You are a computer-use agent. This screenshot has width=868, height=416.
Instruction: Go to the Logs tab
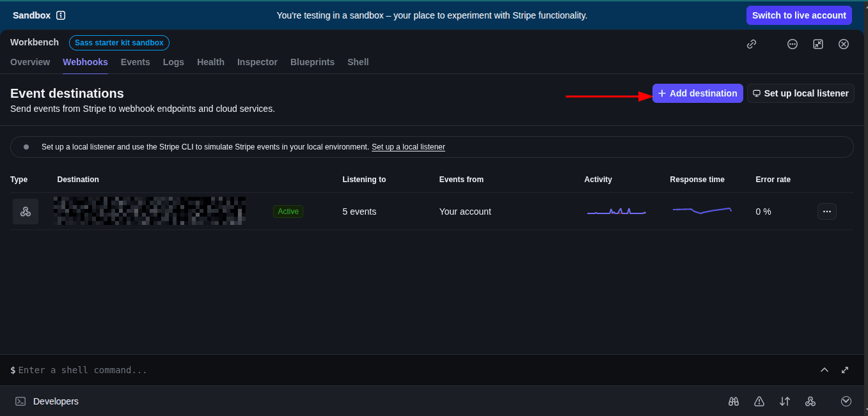173,62
